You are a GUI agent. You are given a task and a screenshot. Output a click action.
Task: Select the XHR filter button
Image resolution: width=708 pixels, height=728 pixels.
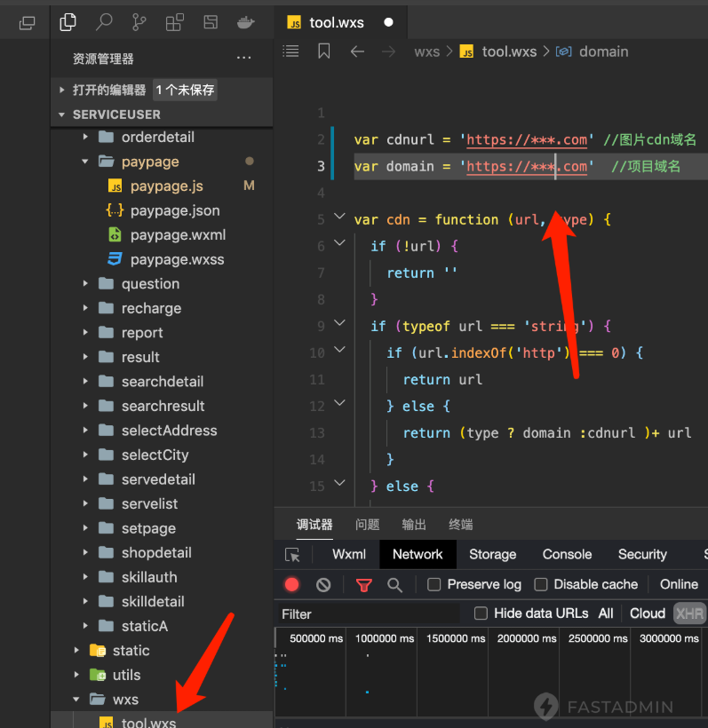tap(689, 613)
